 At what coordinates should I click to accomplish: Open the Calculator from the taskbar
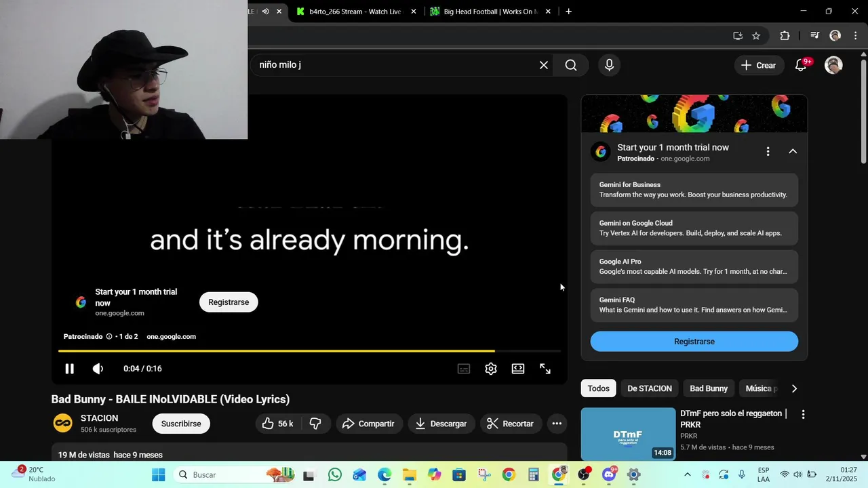click(x=534, y=474)
